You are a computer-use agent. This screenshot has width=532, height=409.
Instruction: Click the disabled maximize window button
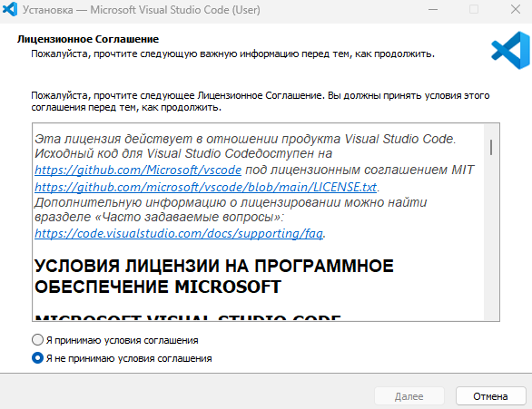point(474,9)
